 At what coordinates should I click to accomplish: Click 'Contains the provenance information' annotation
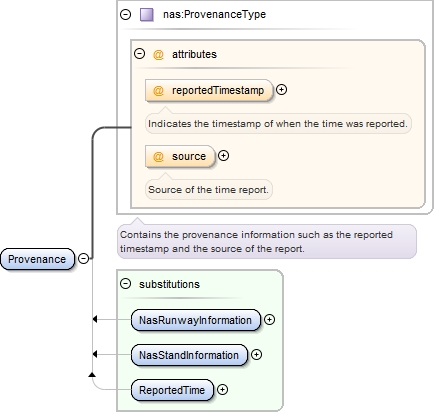point(267,242)
